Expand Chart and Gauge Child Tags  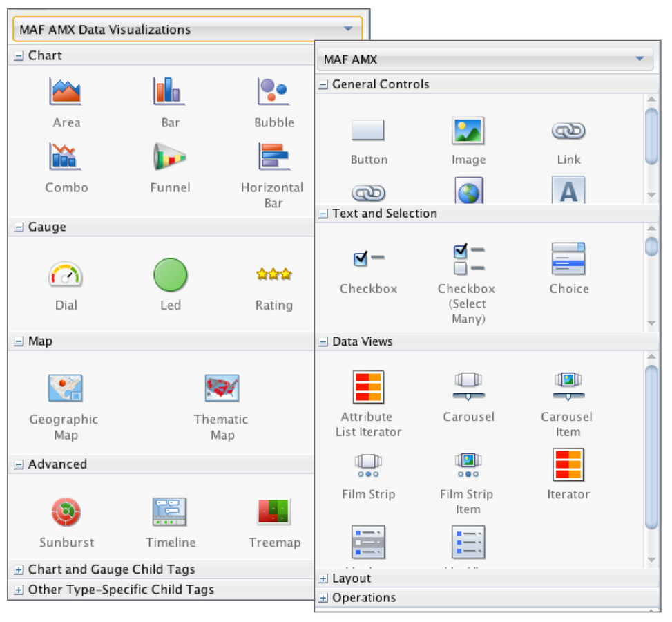[19, 569]
